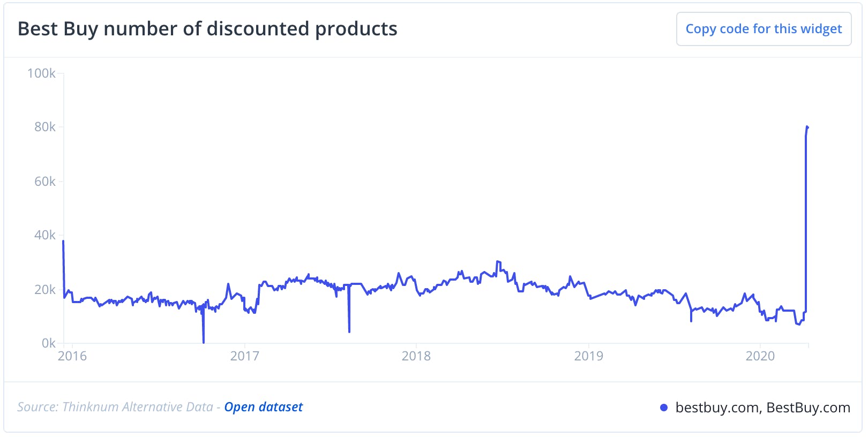Click the Source: Thinknum Alternative Data text
The image size is (868, 437).
coord(115,407)
